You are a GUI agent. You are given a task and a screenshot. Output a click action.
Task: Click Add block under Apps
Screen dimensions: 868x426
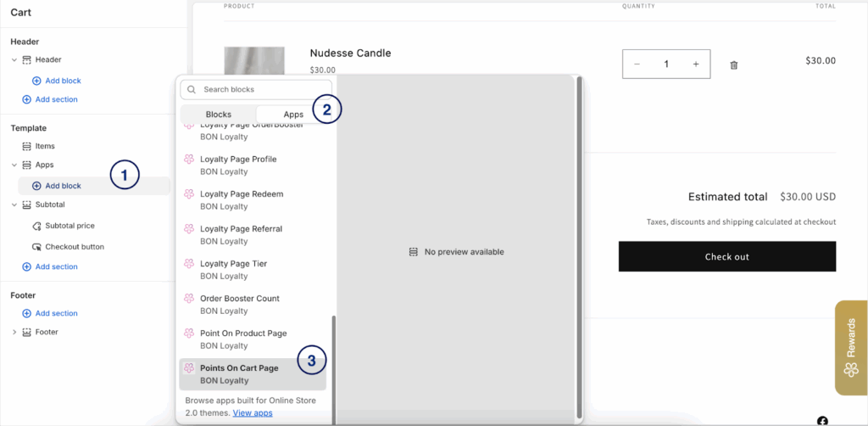click(63, 186)
